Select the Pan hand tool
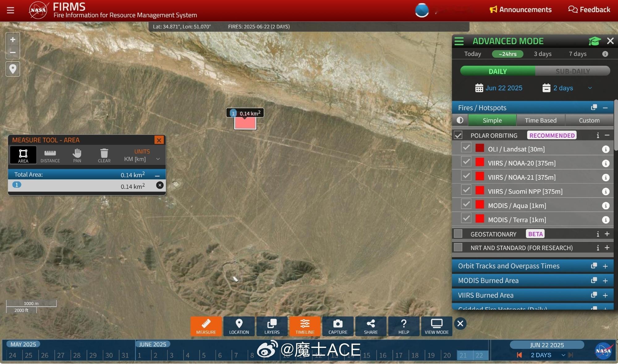Image resolution: width=618 pixels, height=364 pixels. [x=77, y=155]
